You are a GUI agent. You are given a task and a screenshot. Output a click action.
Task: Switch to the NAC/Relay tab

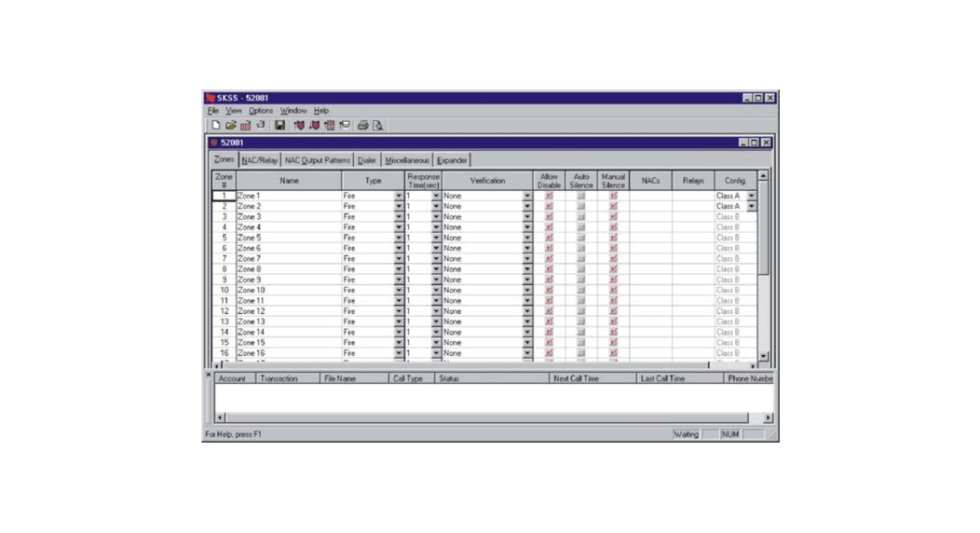point(259,160)
